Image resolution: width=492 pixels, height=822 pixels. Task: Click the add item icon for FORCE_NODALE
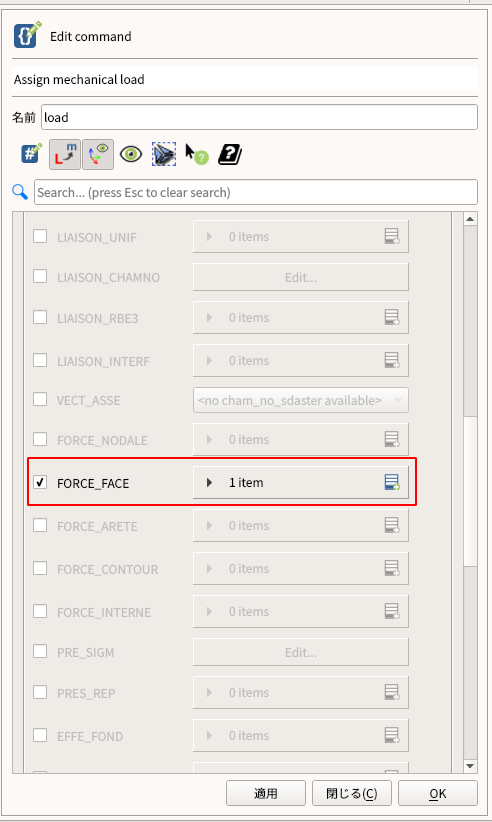pos(392,439)
